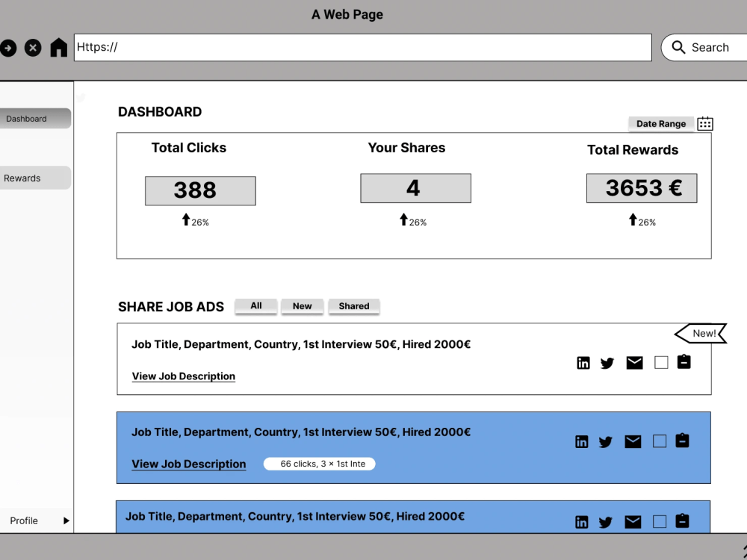Screen dimensions: 747x560
Task: Go to the browser home page icon
Action: (x=58, y=47)
